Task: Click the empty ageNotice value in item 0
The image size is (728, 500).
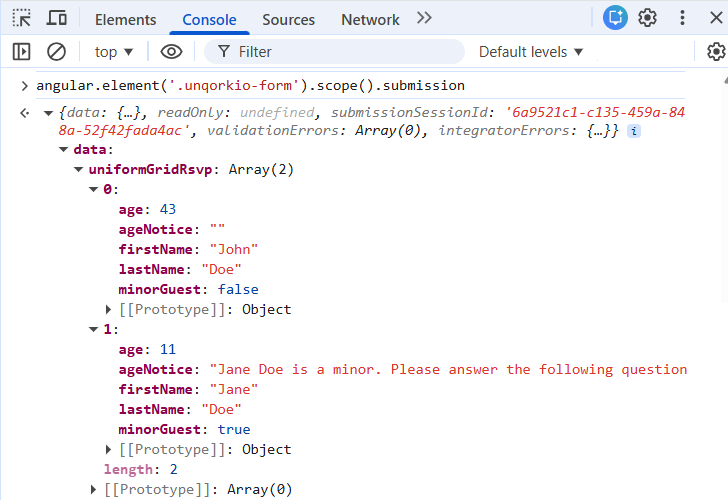Action: click(x=217, y=229)
